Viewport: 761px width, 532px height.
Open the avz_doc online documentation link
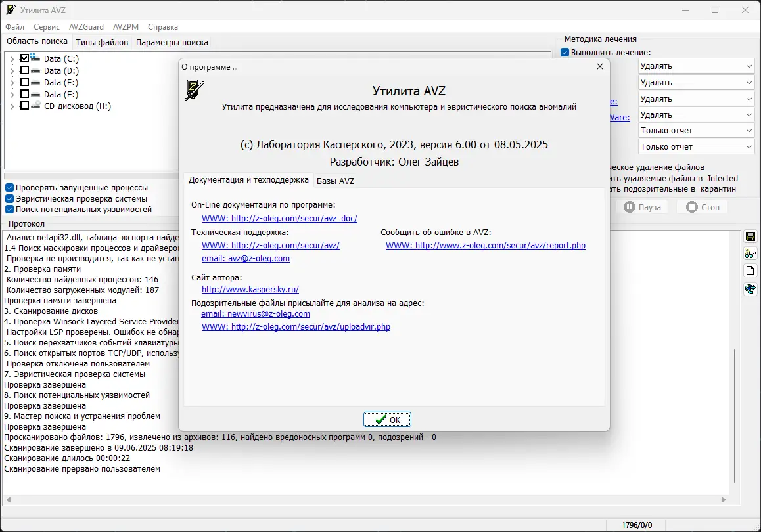[x=279, y=218]
